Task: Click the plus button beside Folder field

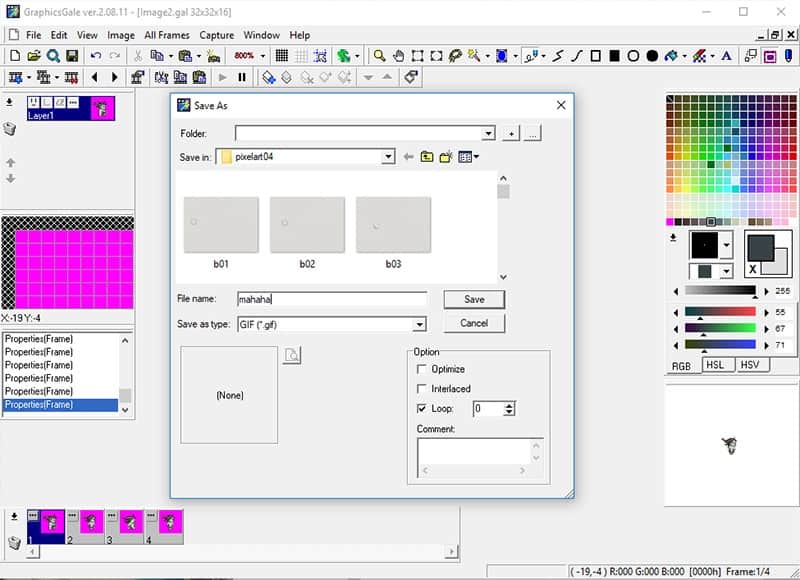Action: point(511,134)
